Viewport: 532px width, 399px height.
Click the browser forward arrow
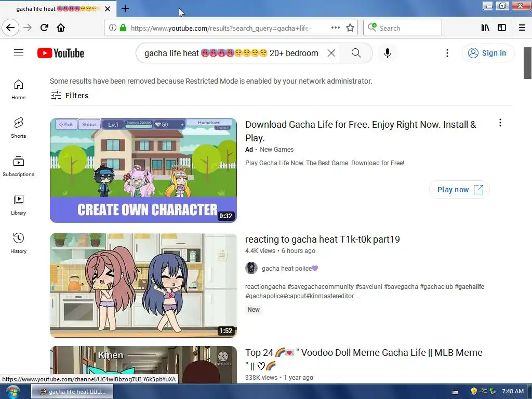pyautogui.click(x=28, y=28)
